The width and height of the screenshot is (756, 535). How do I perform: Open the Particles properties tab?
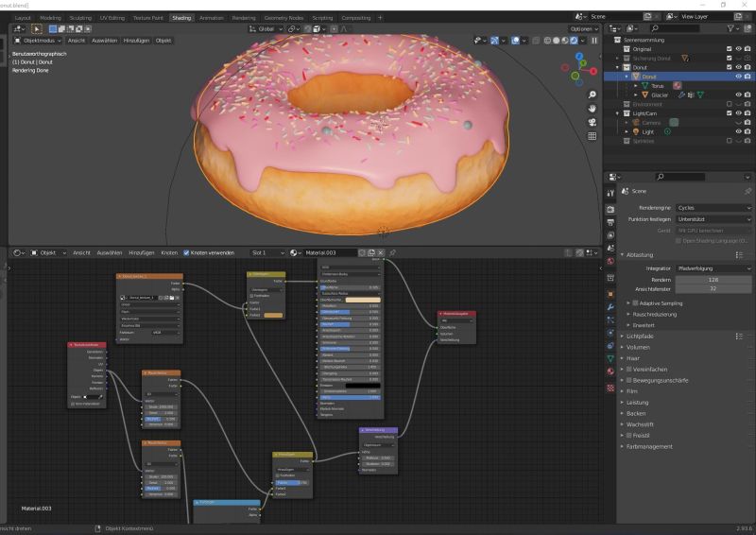tap(610, 319)
